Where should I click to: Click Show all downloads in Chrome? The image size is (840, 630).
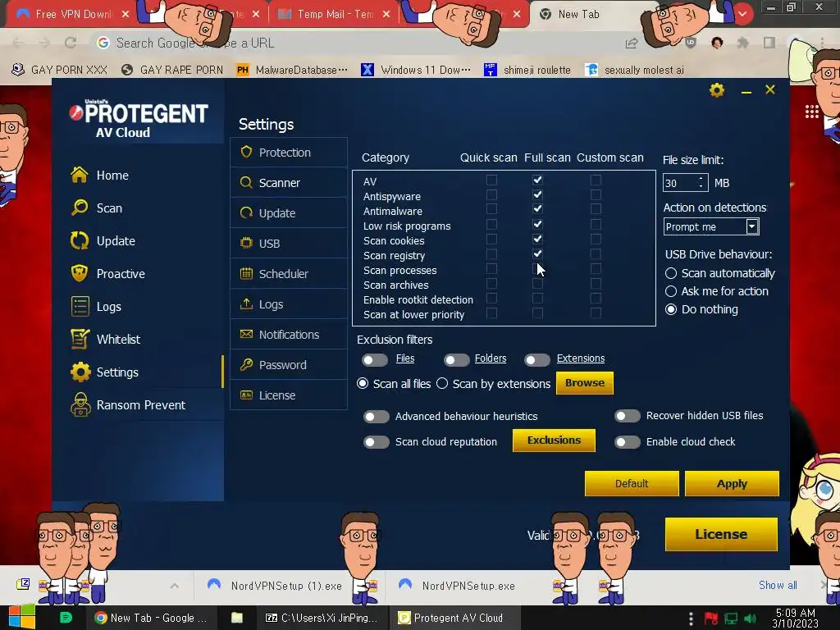coord(778,585)
